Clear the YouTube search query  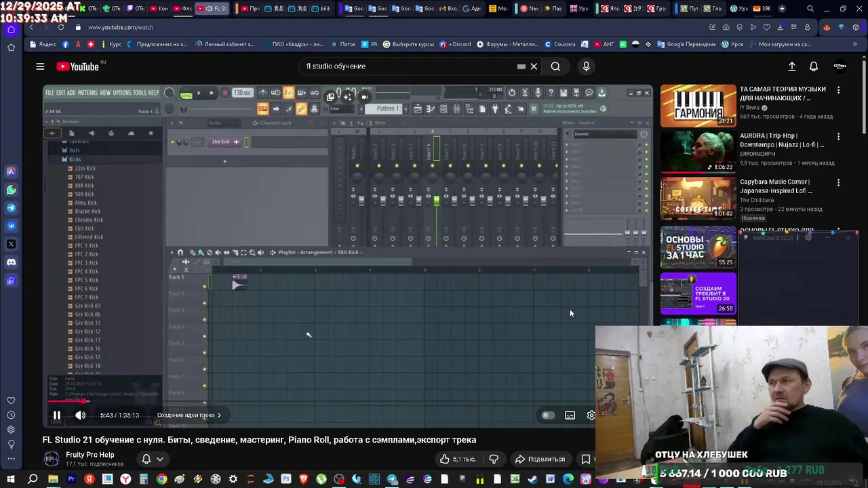pos(534,66)
